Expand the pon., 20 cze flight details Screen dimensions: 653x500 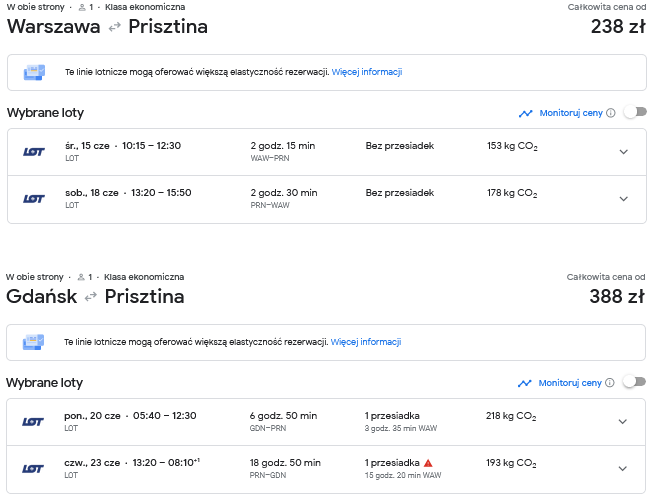coord(623,422)
